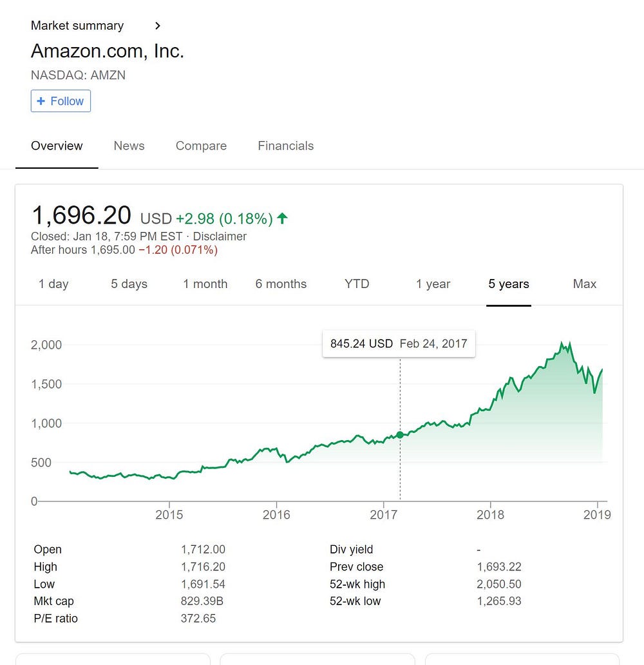Open the Disclaimer link
Image resolution: width=644 pixels, height=665 pixels.
(220, 236)
